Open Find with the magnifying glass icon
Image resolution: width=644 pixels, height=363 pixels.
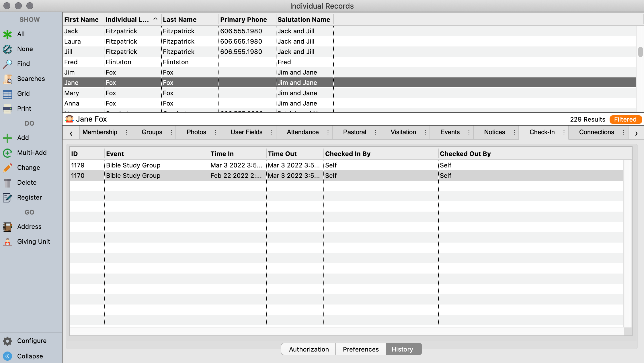[7, 64]
